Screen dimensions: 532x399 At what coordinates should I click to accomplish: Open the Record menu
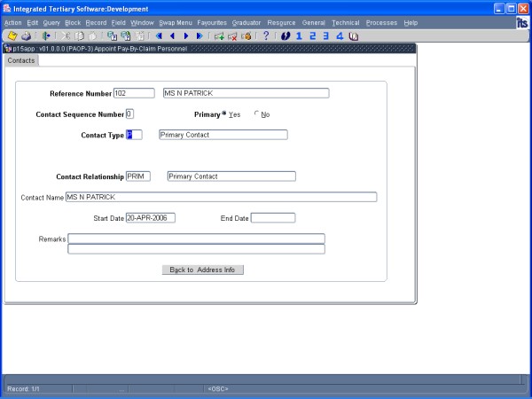[x=96, y=23]
